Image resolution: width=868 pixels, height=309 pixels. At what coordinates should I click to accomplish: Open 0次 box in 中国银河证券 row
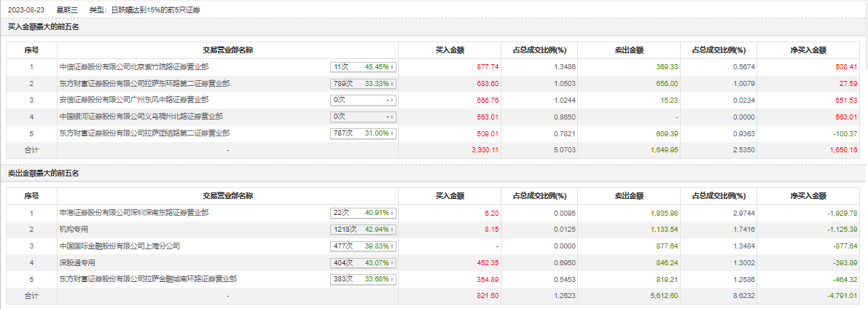(363, 117)
